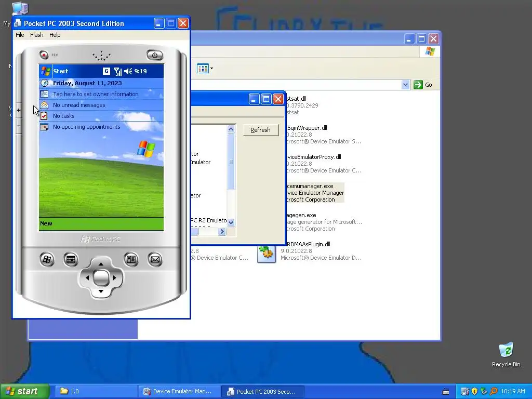The image size is (532, 399).
Task: Tap the record button on the emulator
Action: (44, 55)
